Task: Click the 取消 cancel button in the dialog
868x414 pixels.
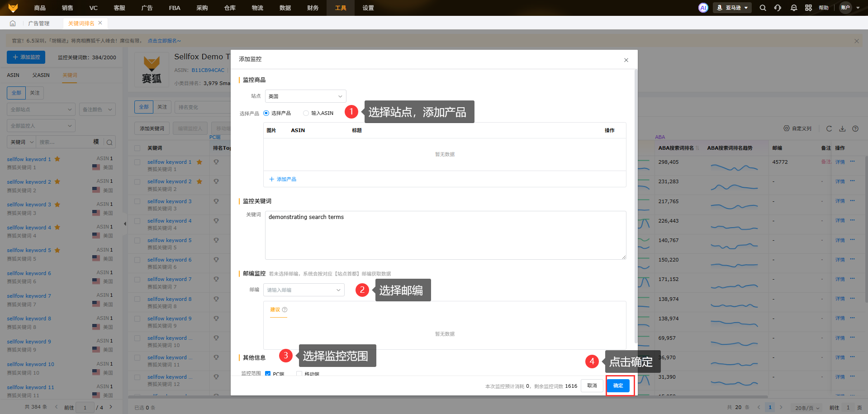Action: pyautogui.click(x=592, y=385)
